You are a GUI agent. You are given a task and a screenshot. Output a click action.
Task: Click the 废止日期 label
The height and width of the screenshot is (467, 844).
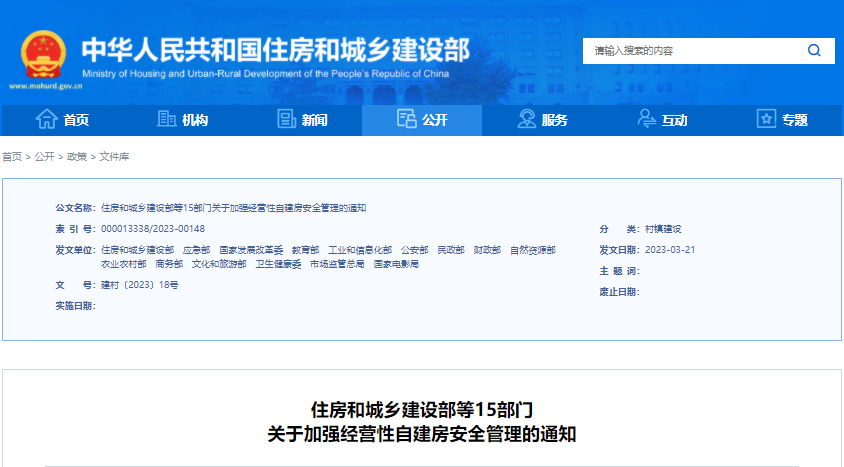[x=620, y=292]
